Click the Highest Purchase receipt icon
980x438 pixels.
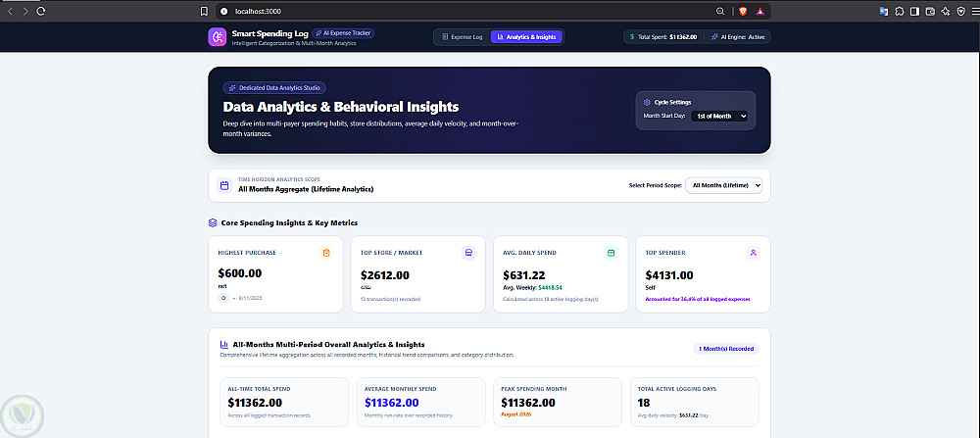325,253
